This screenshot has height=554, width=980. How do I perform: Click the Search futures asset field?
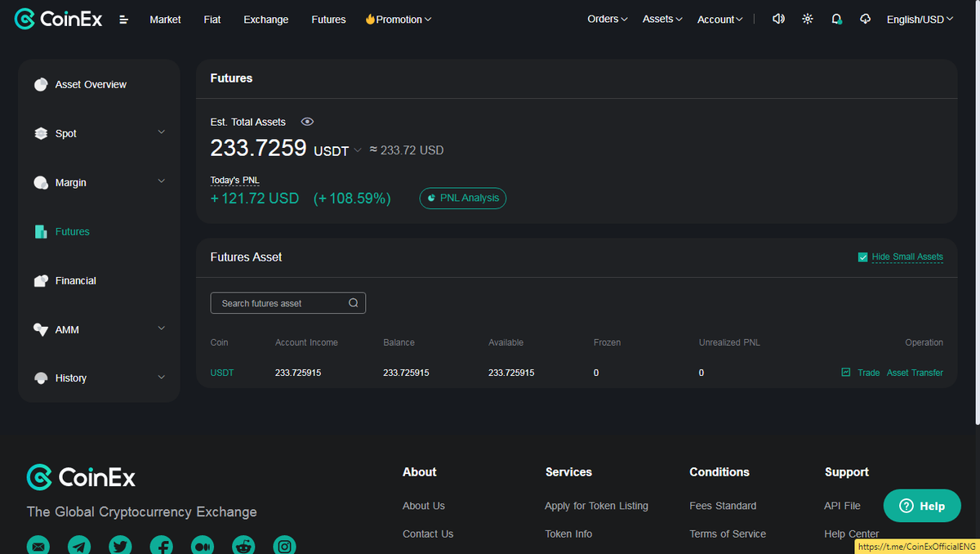pos(288,303)
